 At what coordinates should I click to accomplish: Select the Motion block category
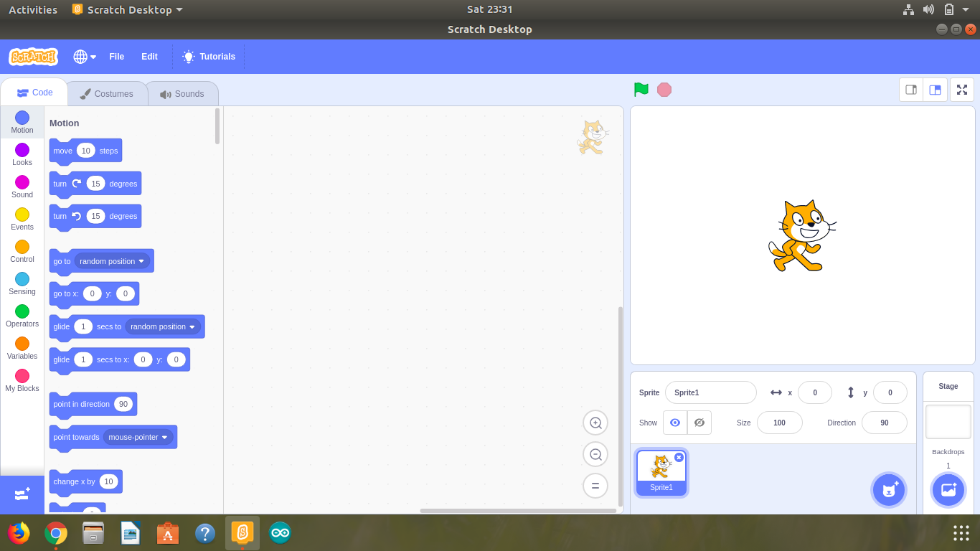pyautogui.click(x=22, y=123)
